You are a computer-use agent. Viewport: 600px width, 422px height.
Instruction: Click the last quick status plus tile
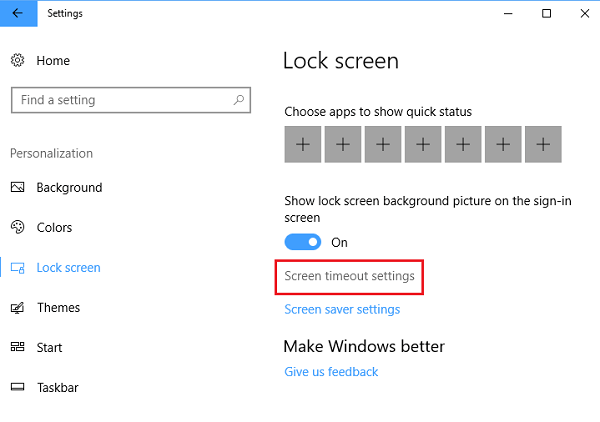point(543,145)
